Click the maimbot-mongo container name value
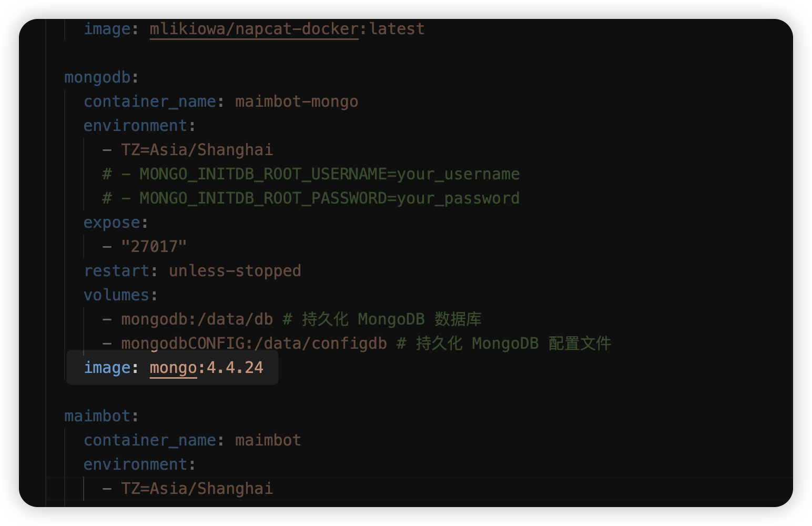This screenshot has height=526, width=812. pyautogui.click(x=297, y=102)
